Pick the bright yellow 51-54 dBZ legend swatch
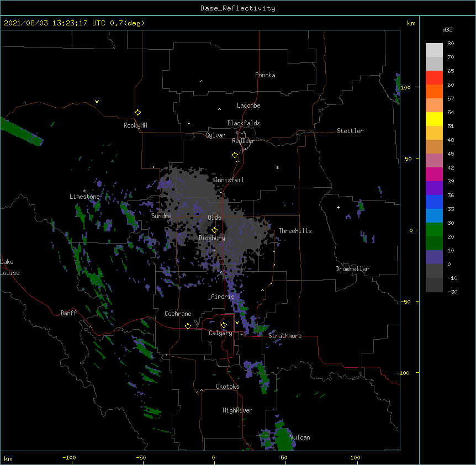This screenshot has height=465, width=476. (434, 119)
